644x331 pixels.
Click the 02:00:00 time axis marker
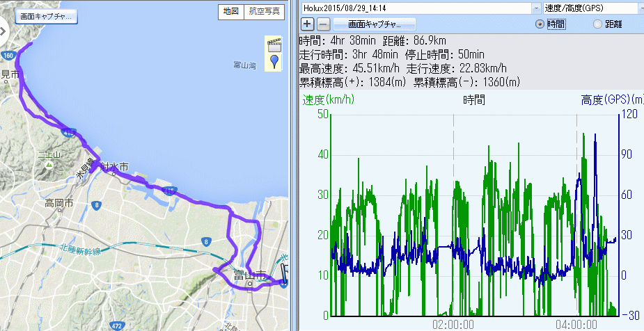pos(453,324)
